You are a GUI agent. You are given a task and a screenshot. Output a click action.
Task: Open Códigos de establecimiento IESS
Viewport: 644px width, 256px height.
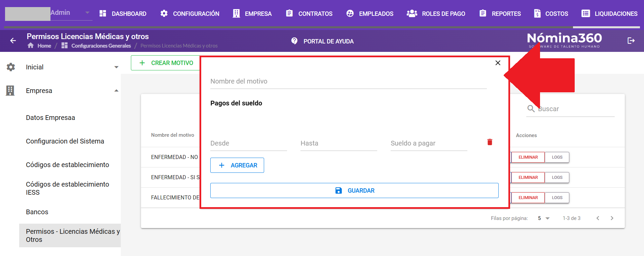[x=67, y=188]
